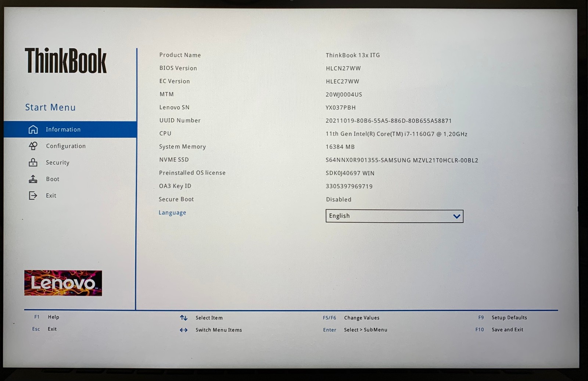Click the UUID Number value
Viewport: 588px width, 381px height.
click(x=389, y=121)
